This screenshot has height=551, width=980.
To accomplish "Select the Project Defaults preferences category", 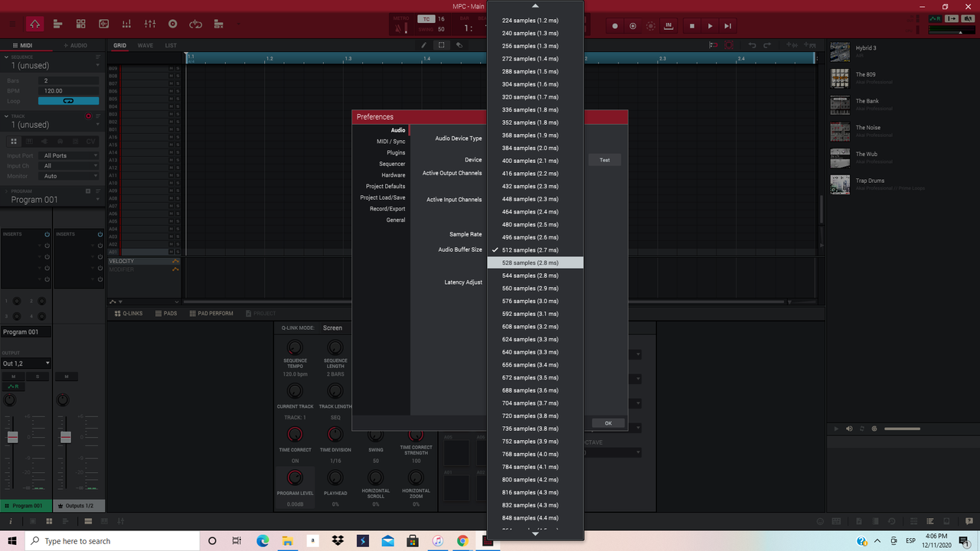I will coord(385,186).
